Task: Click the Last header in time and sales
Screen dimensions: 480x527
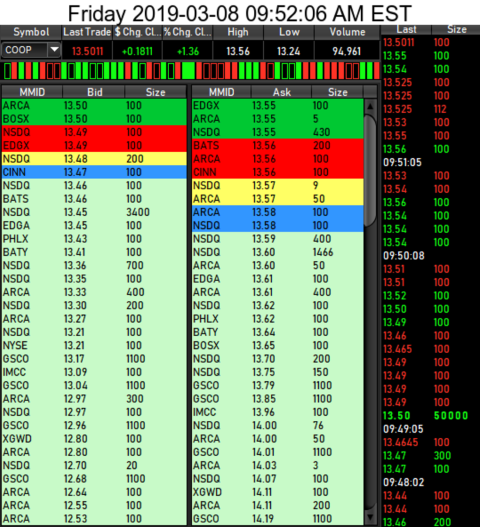Action: click(406, 30)
